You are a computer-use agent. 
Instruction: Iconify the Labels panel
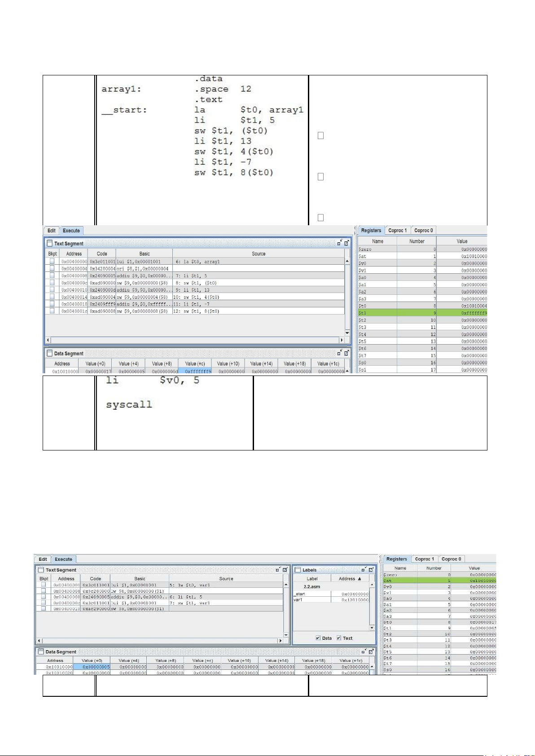point(364,570)
